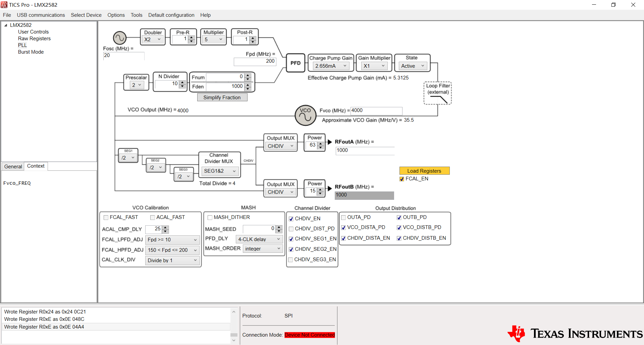Uncheck the CHDIV_EN checkbox
This screenshot has width=644, height=345.
[x=291, y=219]
